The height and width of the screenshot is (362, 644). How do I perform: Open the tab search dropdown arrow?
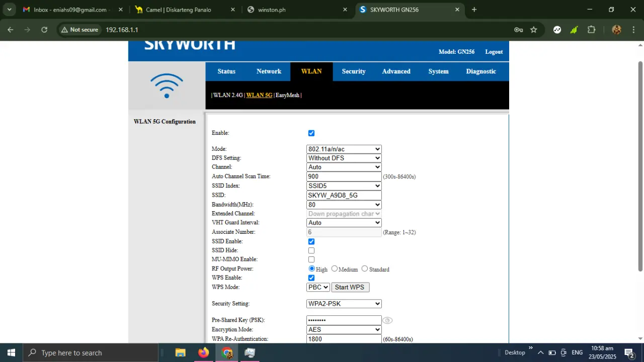(x=9, y=10)
